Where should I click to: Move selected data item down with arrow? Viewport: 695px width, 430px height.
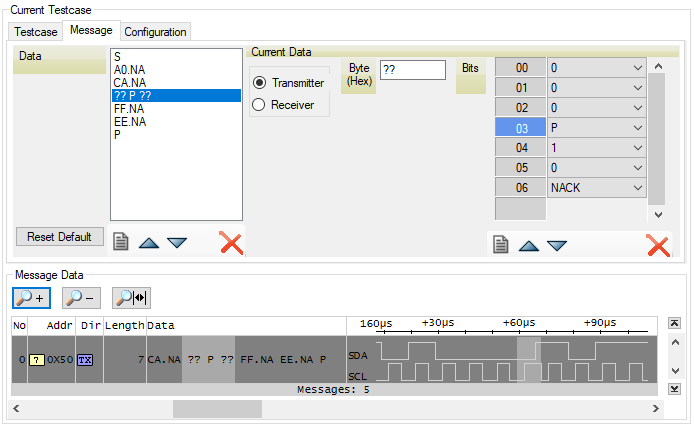coord(177,242)
